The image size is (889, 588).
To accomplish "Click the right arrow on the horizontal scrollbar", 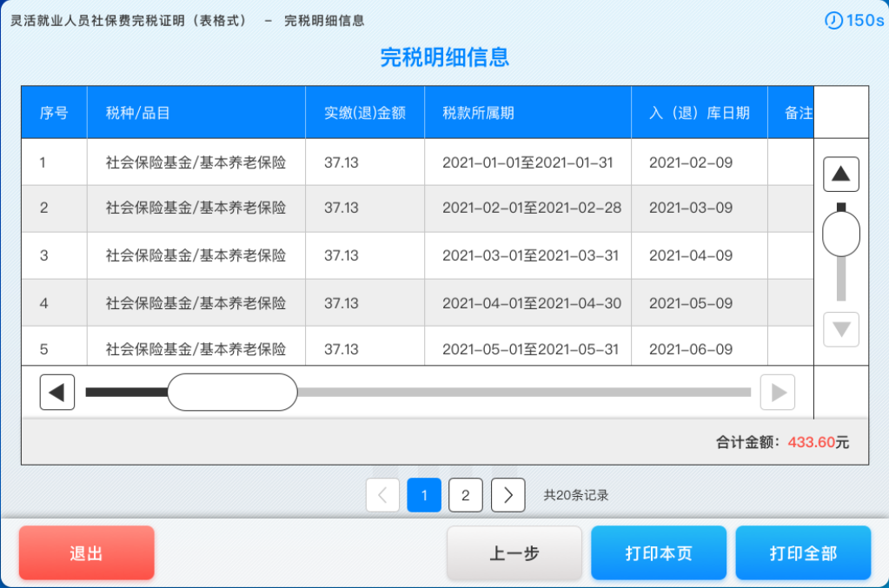I will [x=777, y=392].
